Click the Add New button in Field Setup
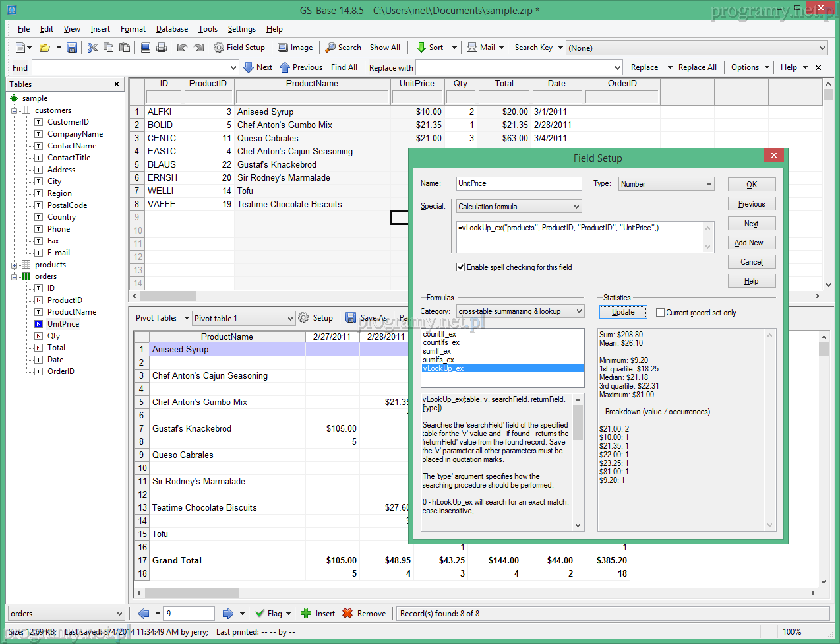Screen dimensions: 840x644 (751, 243)
